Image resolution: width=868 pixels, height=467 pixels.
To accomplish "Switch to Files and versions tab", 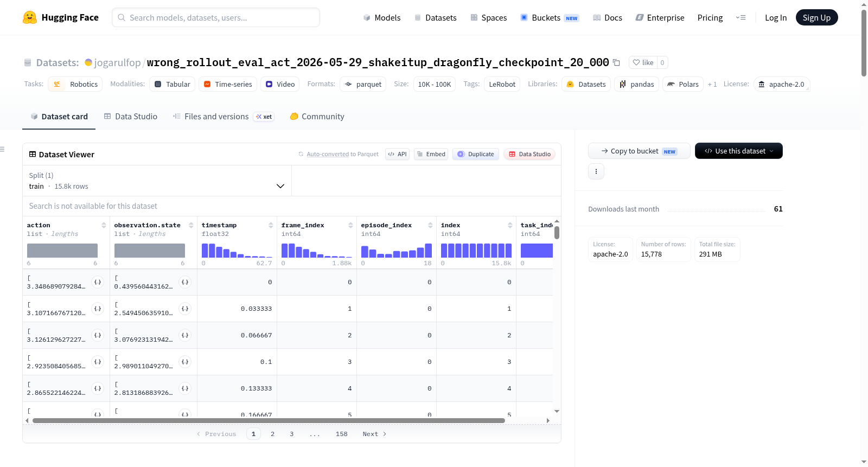I will point(224,116).
